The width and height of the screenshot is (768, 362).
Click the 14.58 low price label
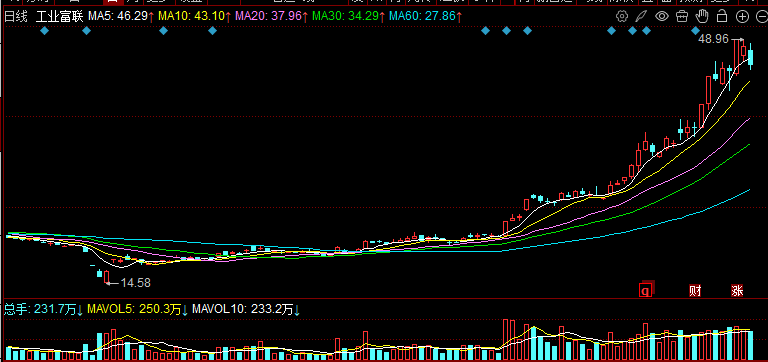coord(136,283)
